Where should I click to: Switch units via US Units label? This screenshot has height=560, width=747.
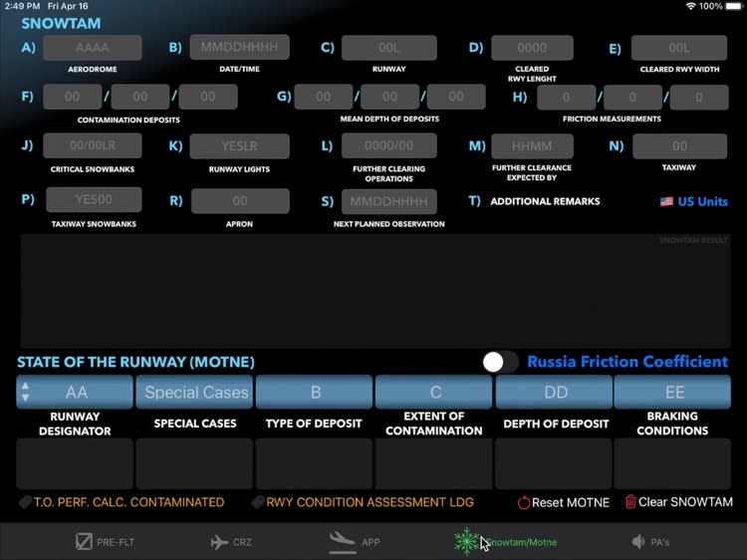(x=703, y=201)
